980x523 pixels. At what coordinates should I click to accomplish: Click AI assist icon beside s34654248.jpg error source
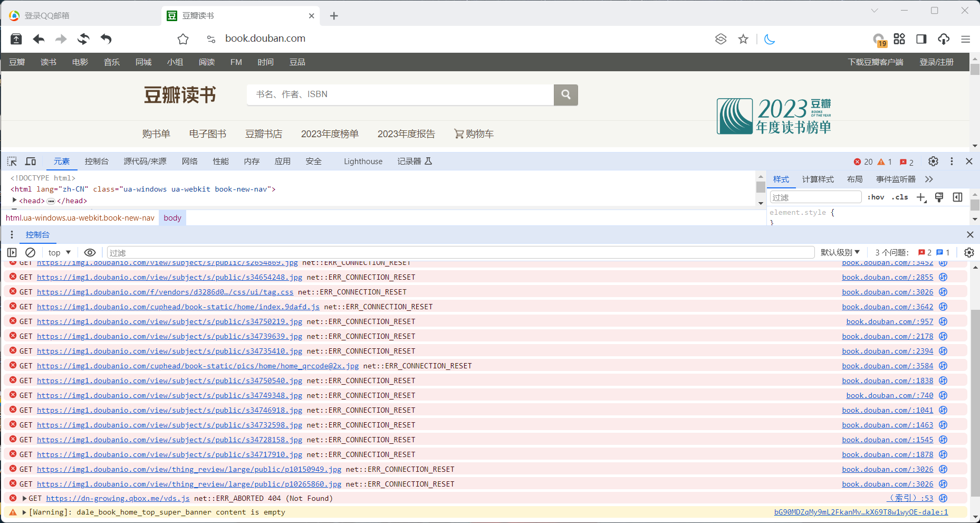click(x=943, y=277)
